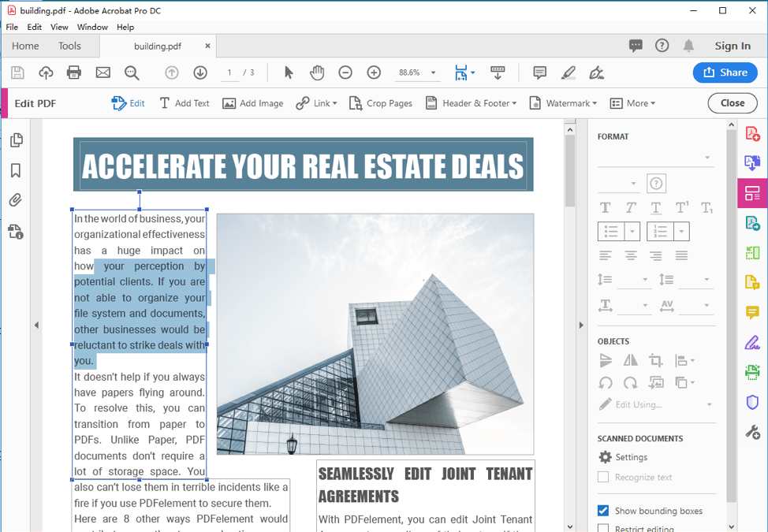The image size is (768, 532).
Task: Expand the Watermark dropdown
Action: pos(595,103)
